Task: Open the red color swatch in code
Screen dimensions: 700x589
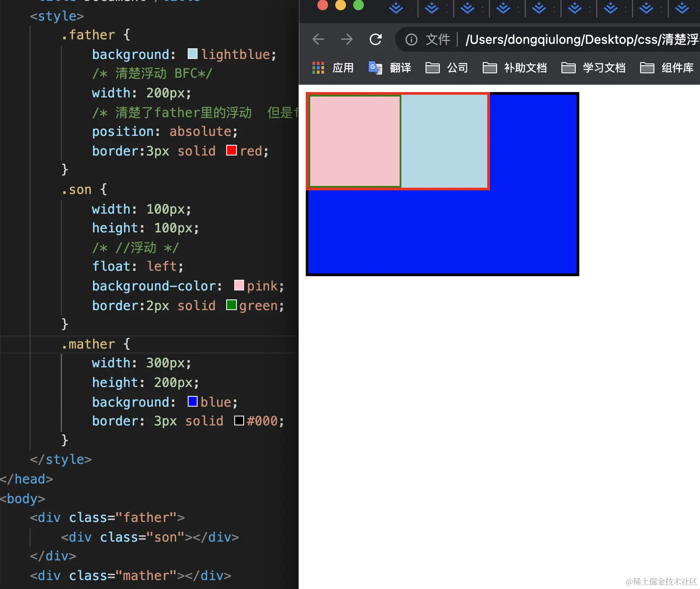Action: (231, 150)
